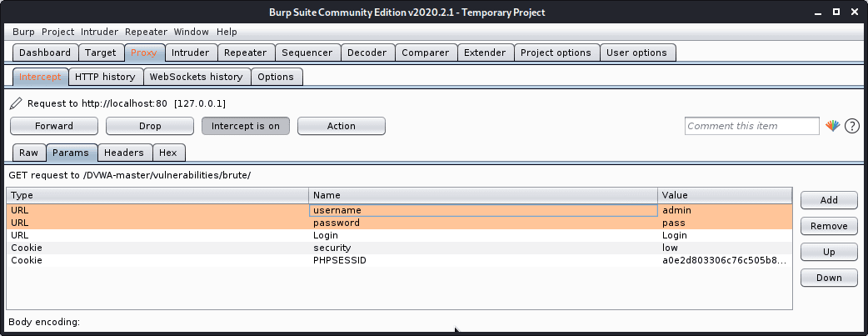The width and height of the screenshot is (868, 336).
Task: Open the HTTP history sub-tab
Action: pos(105,77)
